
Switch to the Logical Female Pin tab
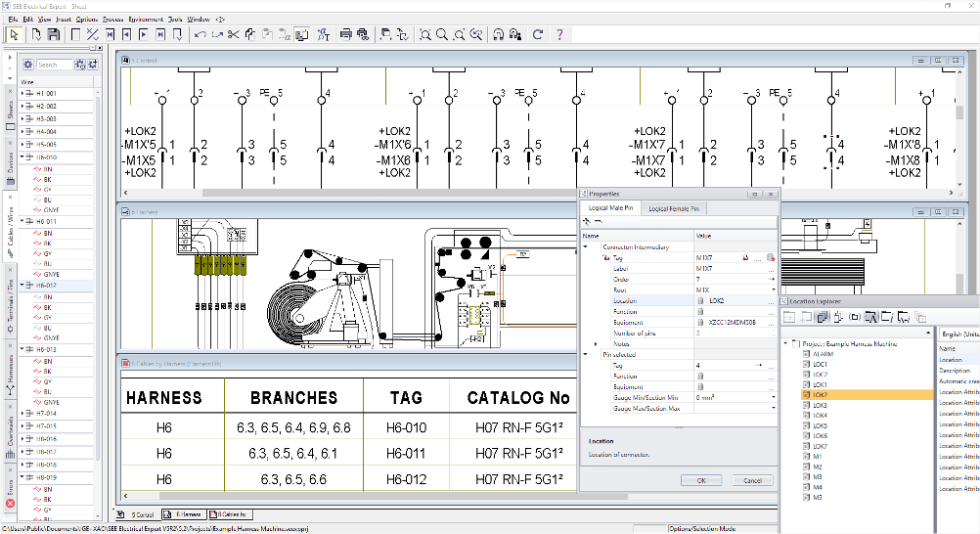coord(674,208)
